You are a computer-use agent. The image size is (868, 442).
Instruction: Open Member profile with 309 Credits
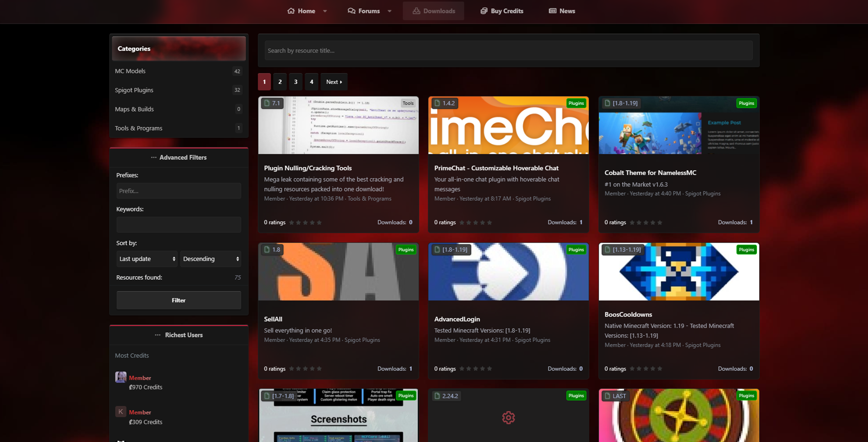pyautogui.click(x=140, y=412)
